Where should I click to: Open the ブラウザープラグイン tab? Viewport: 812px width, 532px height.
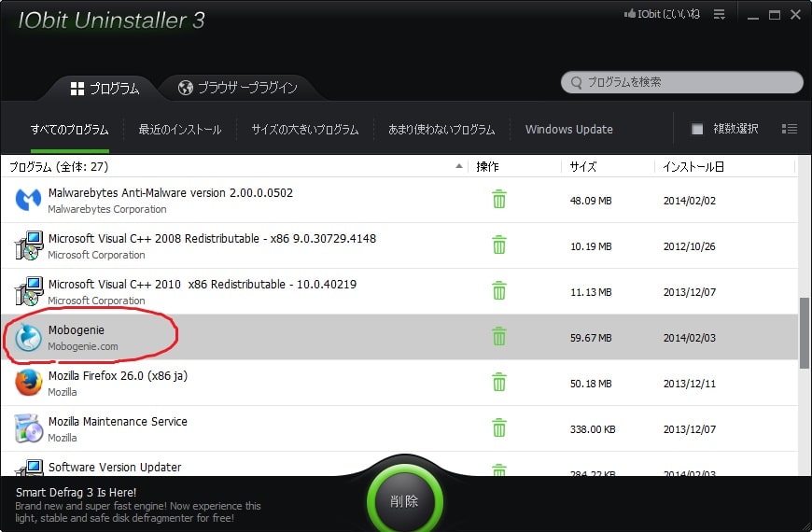coord(238,88)
